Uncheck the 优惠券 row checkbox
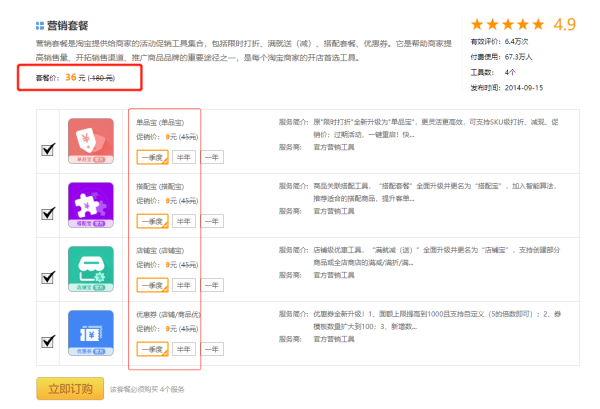600x409 pixels. point(48,341)
